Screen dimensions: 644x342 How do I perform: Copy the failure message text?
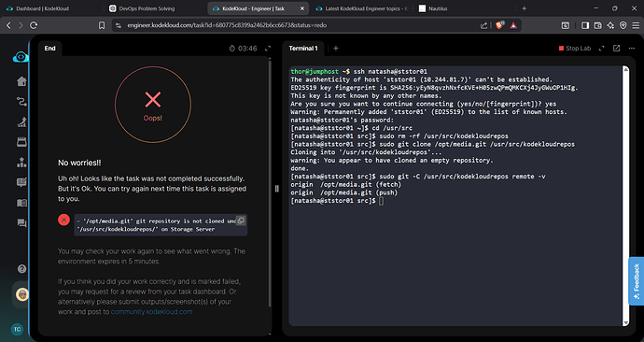pyautogui.click(x=241, y=221)
